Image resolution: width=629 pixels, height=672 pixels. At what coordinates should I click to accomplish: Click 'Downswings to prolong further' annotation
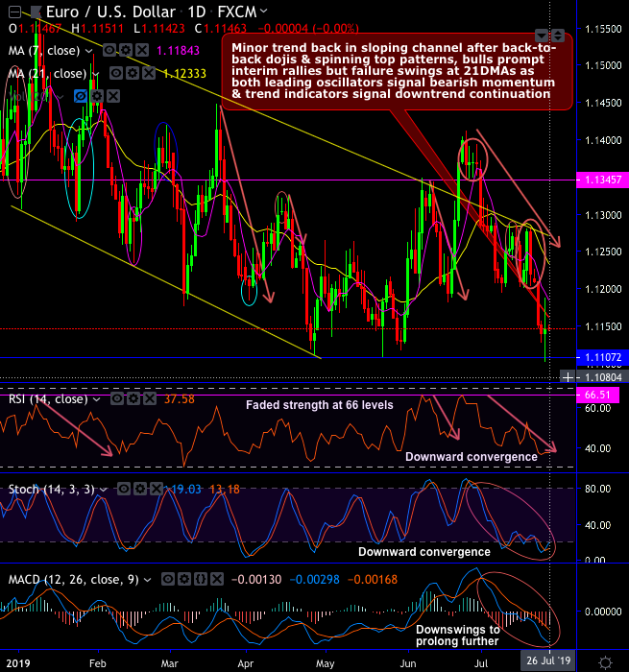(x=457, y=636)
